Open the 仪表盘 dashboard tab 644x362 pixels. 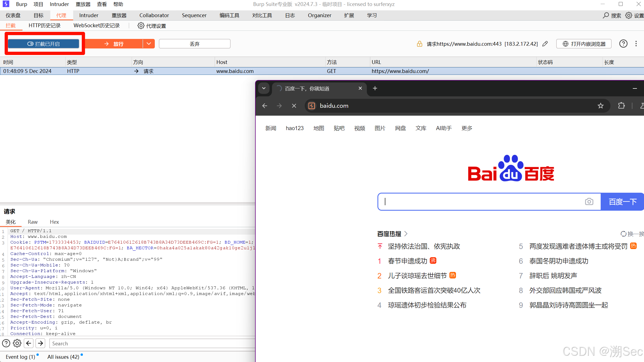click(x=13, y=16)
